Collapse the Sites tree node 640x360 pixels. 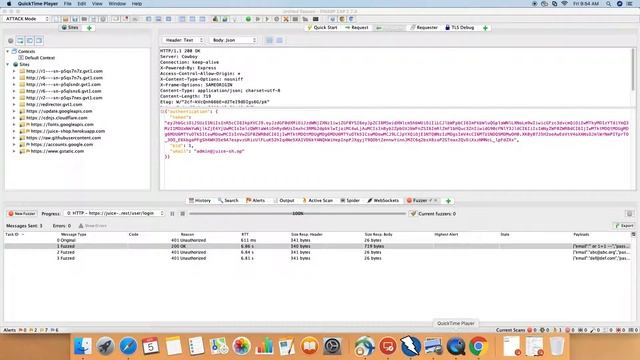click(x=7, y=64)
